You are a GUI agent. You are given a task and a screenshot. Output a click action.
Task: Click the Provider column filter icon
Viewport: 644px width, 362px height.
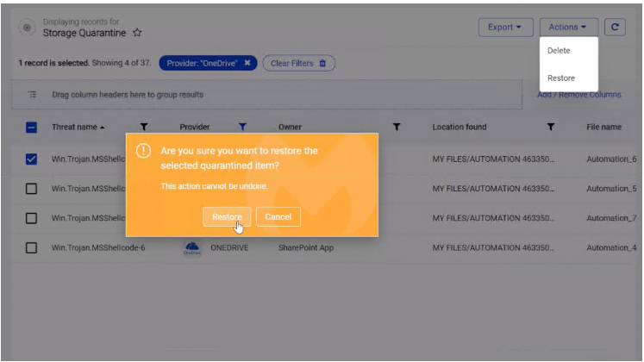242,128
